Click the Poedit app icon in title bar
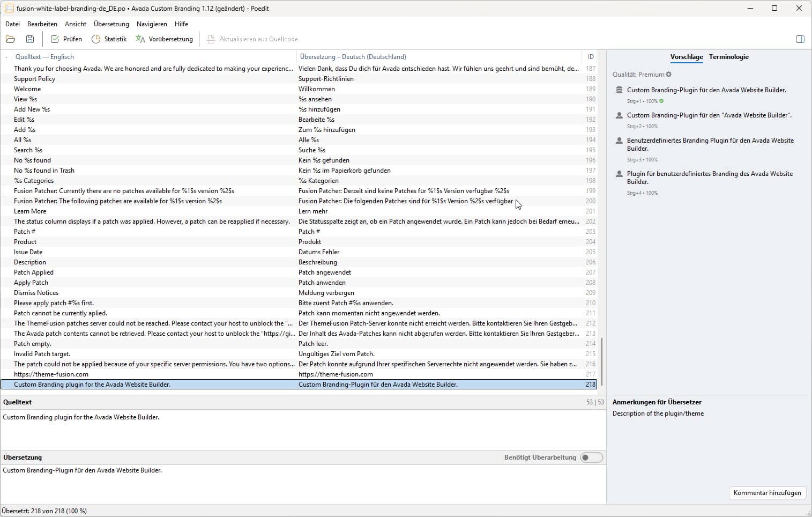 point(9,9)
